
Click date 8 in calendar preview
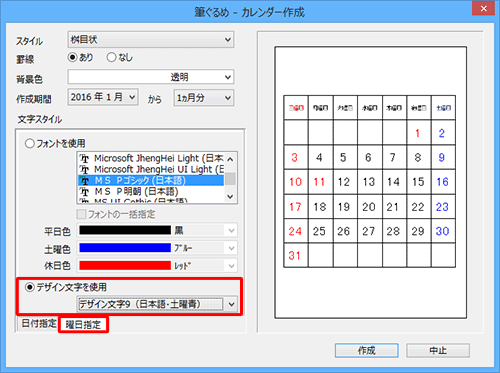(x=418, y=157)
